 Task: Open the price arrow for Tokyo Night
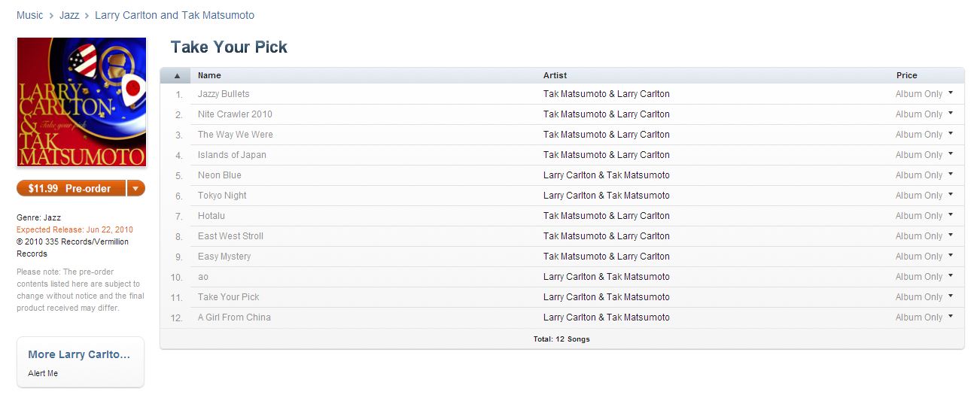pos(951,195)
